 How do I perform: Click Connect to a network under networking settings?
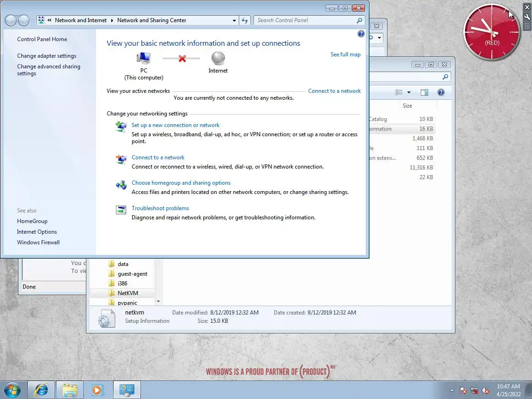(158, 157)
